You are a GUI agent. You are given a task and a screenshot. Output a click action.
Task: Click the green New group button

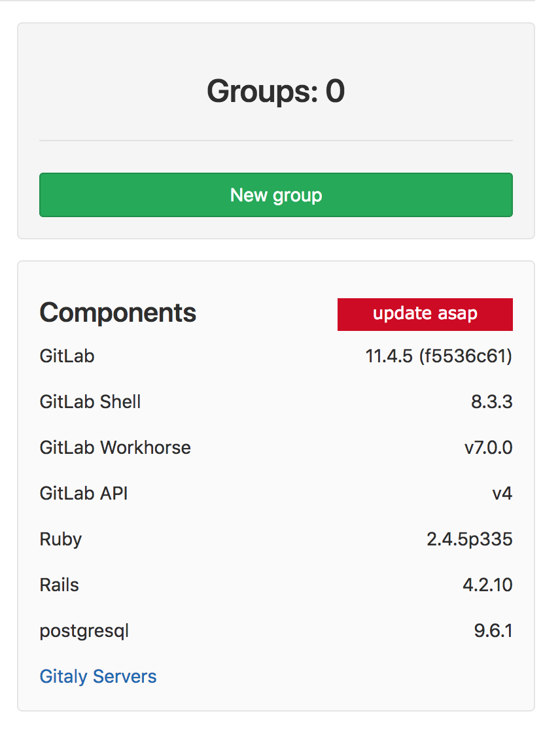point(276,195)
